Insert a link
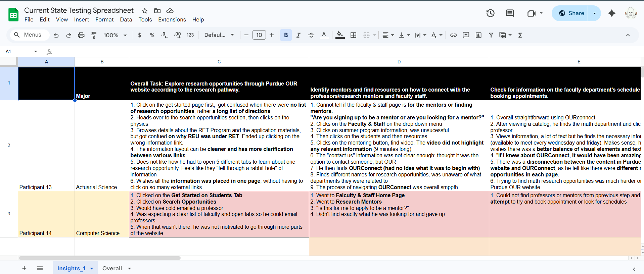The width and height of the screenshot is (644, 274). [x=453, y=35]
